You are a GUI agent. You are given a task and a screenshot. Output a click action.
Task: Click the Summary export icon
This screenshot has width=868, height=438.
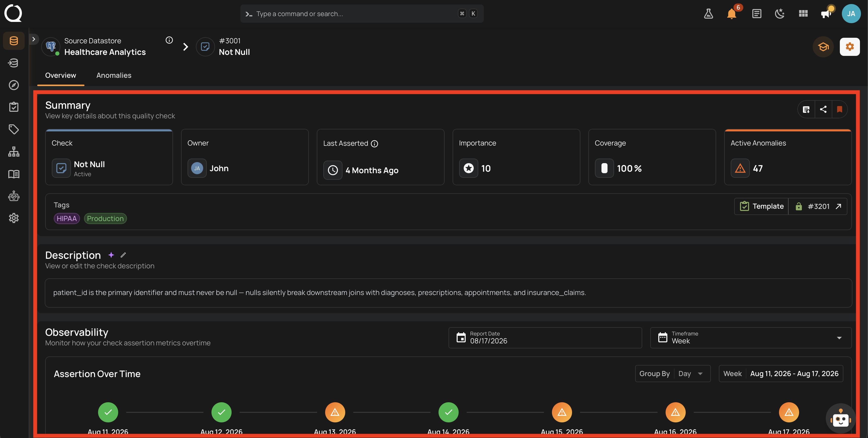(x=806, y=109)
